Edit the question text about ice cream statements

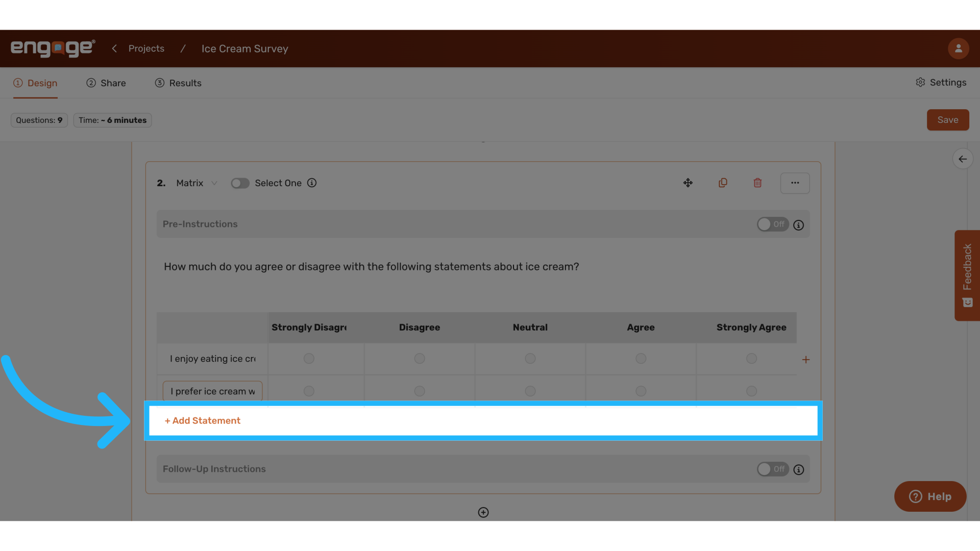[372, 267]
